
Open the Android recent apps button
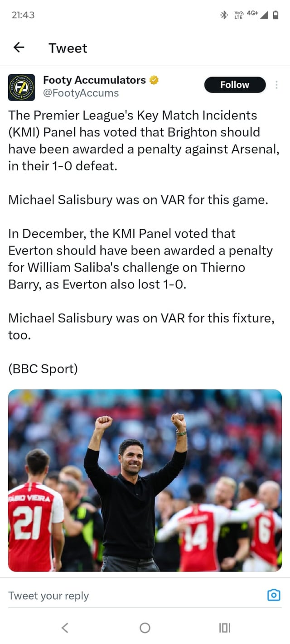pos(225,628)
